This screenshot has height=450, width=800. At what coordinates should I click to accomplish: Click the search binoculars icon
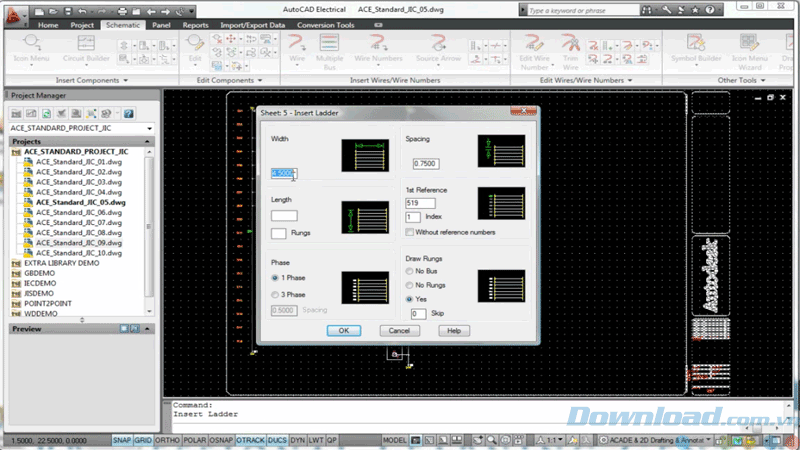(646, 10)
